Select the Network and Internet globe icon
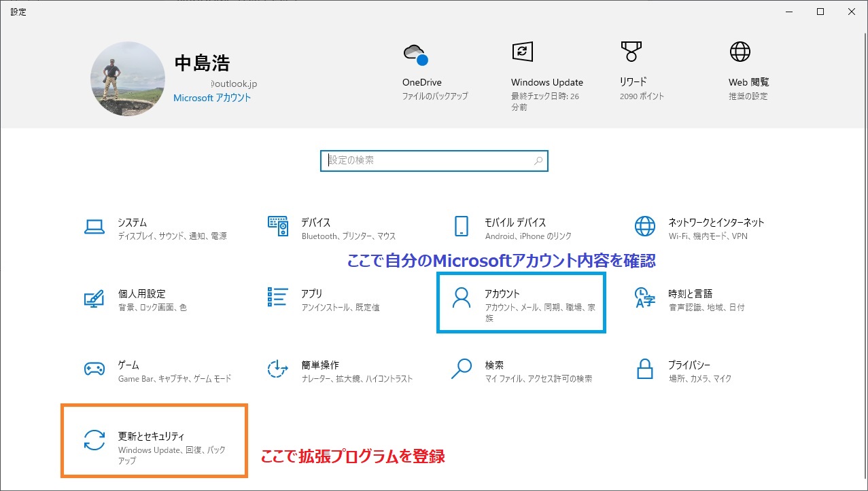 click(644, 226)
